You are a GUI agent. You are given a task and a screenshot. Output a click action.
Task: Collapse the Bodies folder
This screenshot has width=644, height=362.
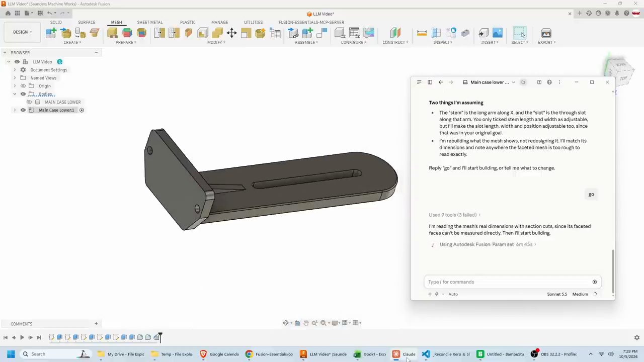tap(15, 94)
